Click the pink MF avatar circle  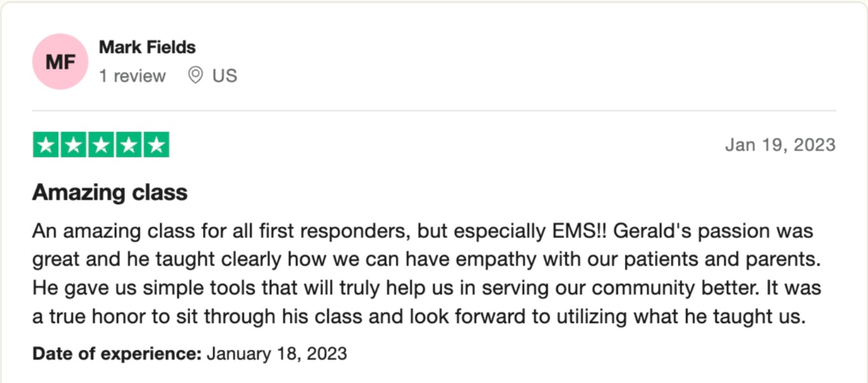pyautogui.click(x=60, y=62)
